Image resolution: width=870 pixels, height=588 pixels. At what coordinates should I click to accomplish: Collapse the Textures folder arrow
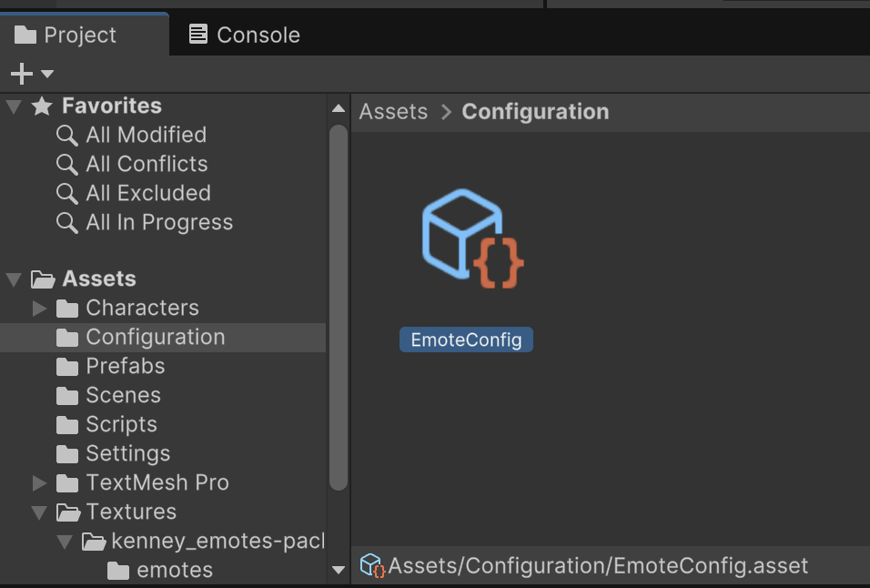[x=39, y=512]
